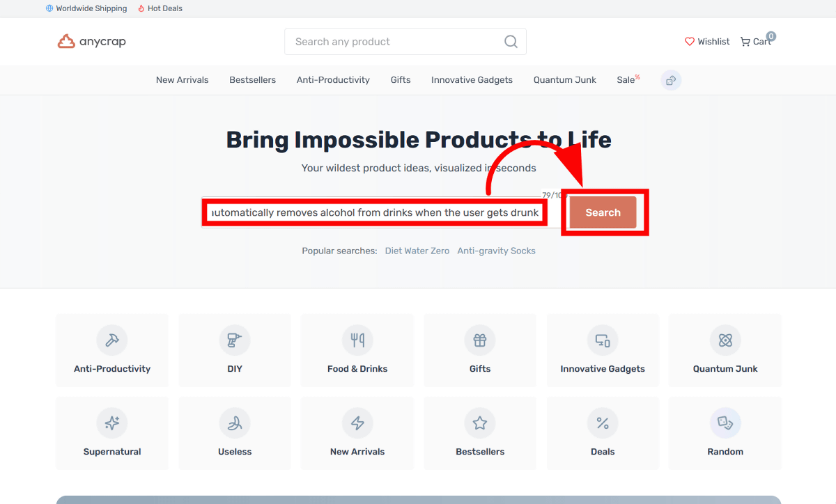Click the magnifier icon in top search bar
The image size is (836, 504).
click(511, 42)
